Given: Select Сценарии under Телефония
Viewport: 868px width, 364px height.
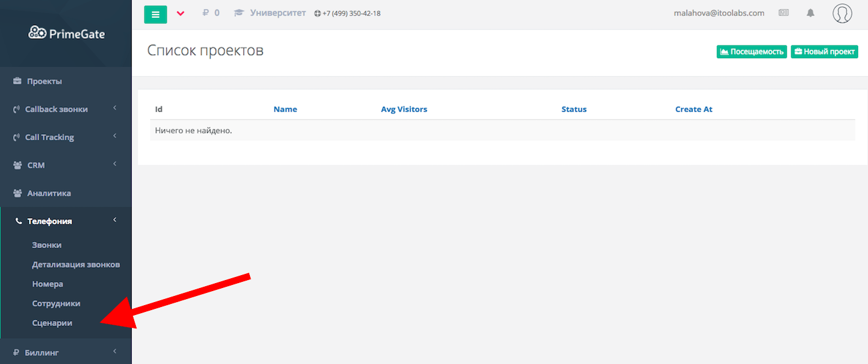Looking at the screenshot, I should coord(52,323).
